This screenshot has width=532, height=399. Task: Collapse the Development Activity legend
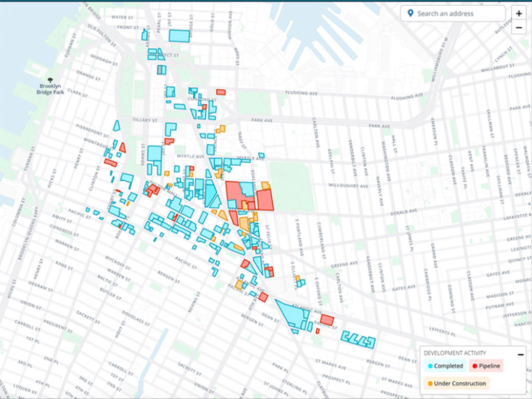coord(520,354)
